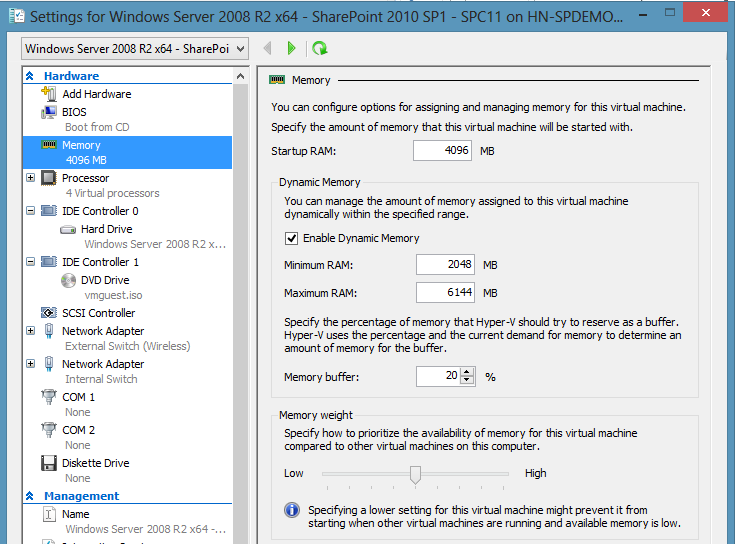Click the COM 1 port icon
Image resolution: width=735 pixels, height=544 pixels.
[49, 397]
